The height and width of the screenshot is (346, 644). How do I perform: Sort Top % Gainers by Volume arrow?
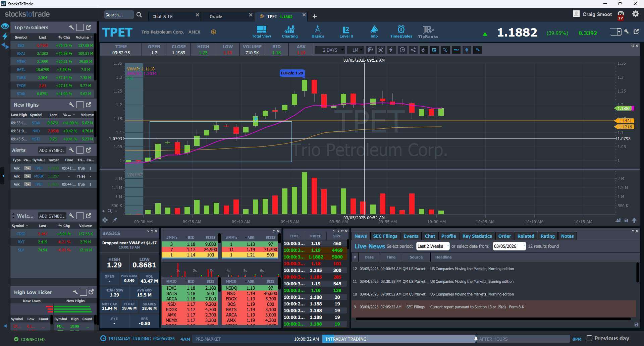click(x=91, y=37)
